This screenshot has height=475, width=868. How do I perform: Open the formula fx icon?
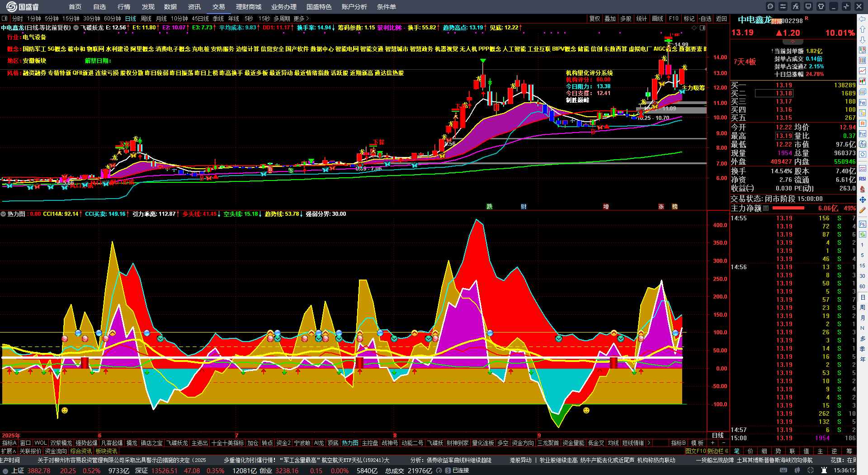796,6
